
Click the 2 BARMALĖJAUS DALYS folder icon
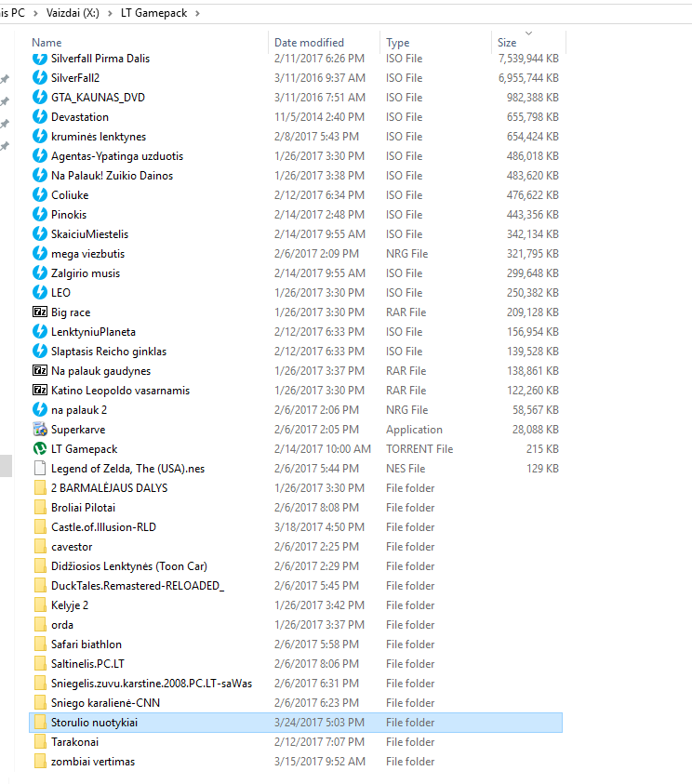(40, 487)
